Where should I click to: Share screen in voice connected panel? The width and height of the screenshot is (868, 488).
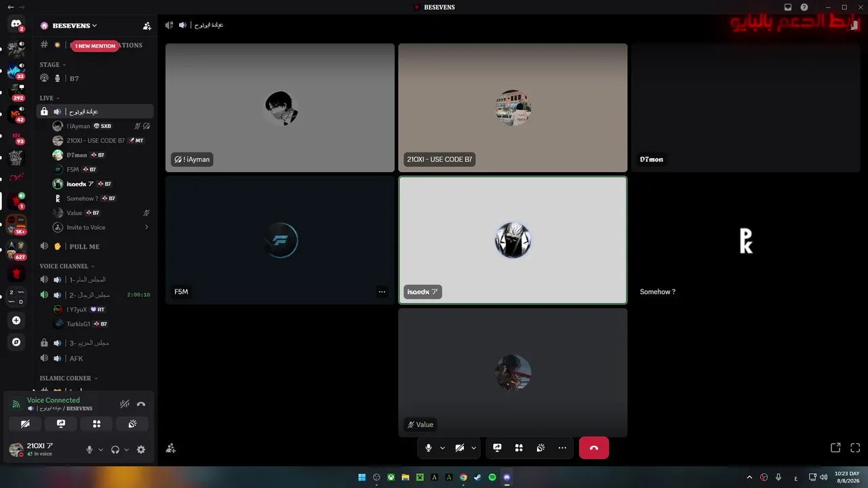click(x=61, y=424)
